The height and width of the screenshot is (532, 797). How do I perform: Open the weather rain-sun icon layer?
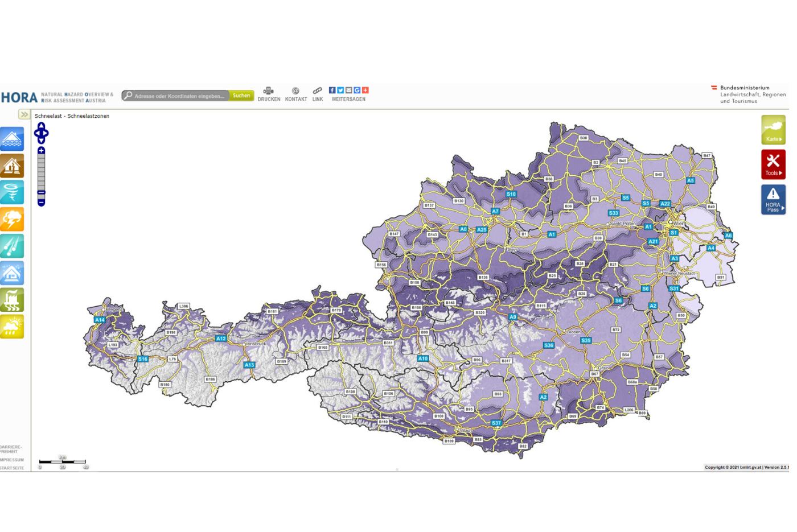12,327
